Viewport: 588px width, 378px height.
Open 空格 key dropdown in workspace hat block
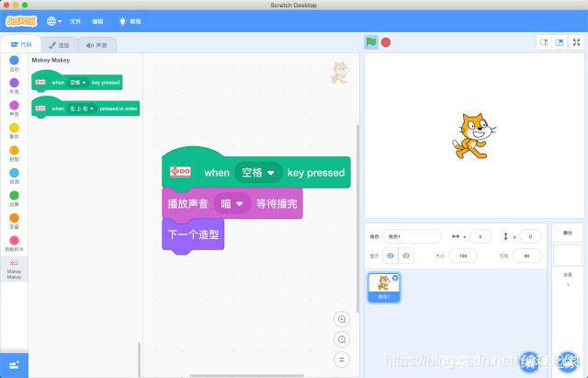click(258, 173)
